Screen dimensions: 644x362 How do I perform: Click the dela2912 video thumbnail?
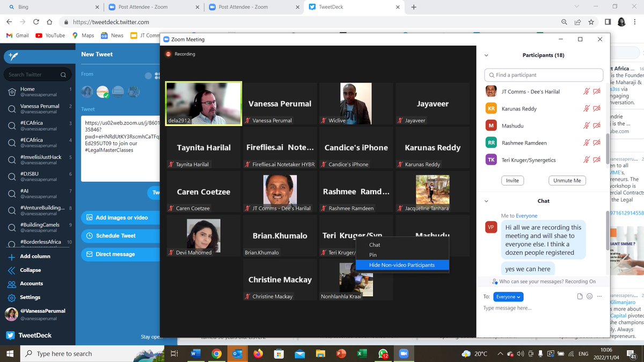coord(203,104)
